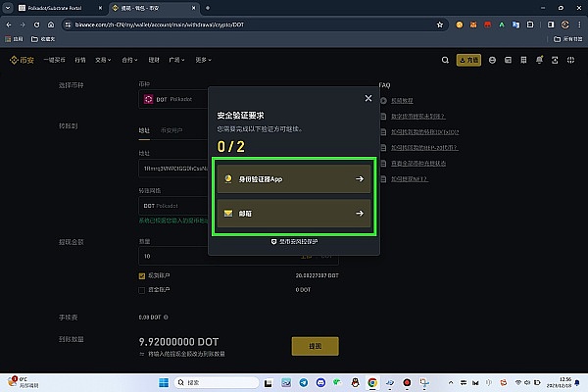The height and width of the screenshot is (392, 588).
Task: Open WeChat from the taskbar
Action: (337, 382)
